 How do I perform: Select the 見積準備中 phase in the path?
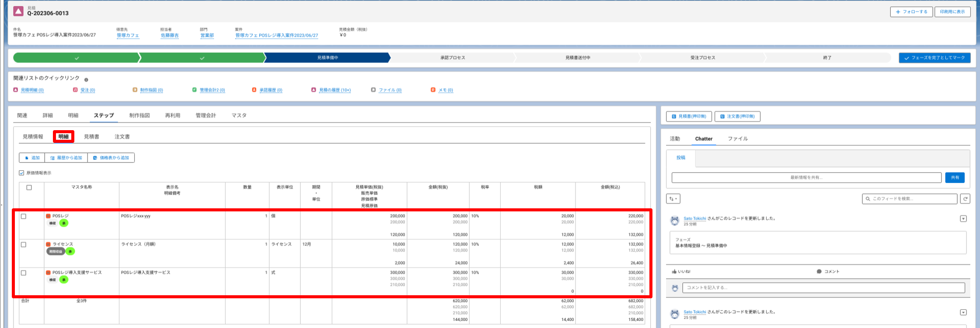coord(328,58)
